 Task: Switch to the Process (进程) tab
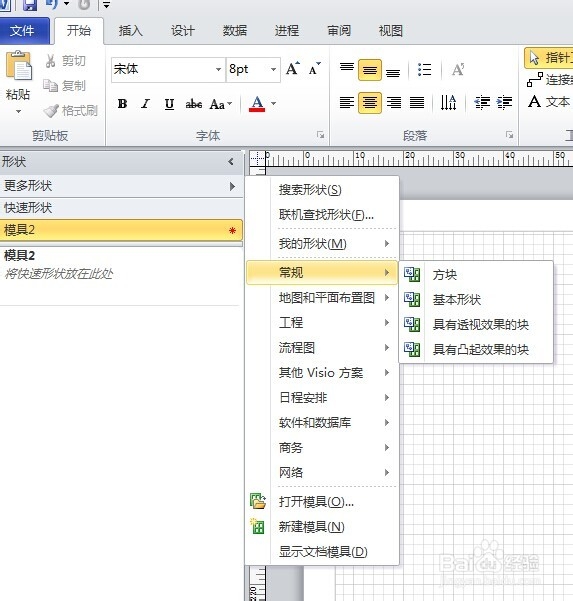287,31
